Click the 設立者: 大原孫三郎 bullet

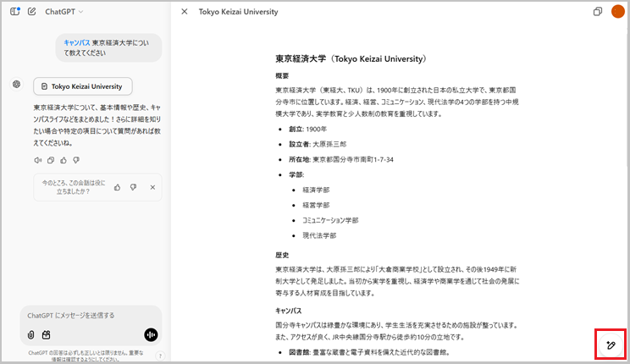(318, 144)
